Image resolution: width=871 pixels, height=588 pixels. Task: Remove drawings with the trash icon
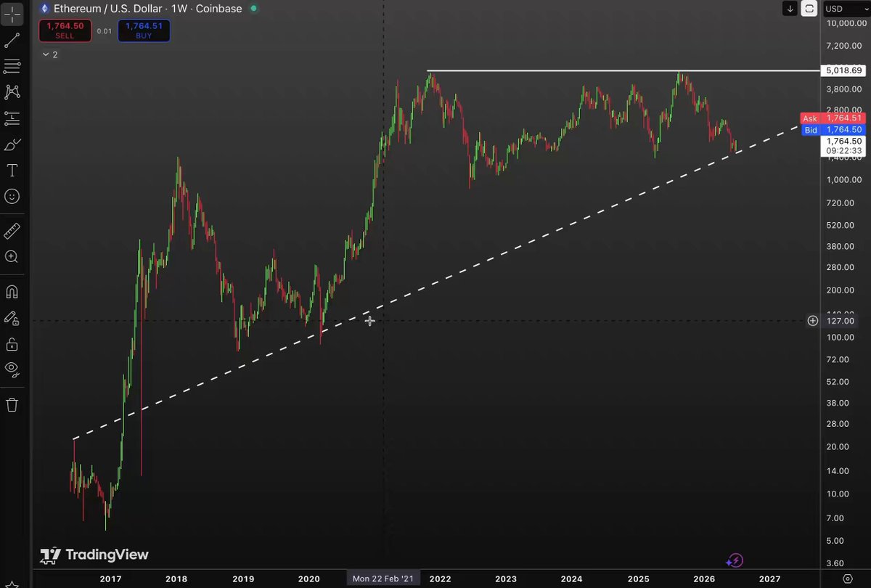(12, 404)
